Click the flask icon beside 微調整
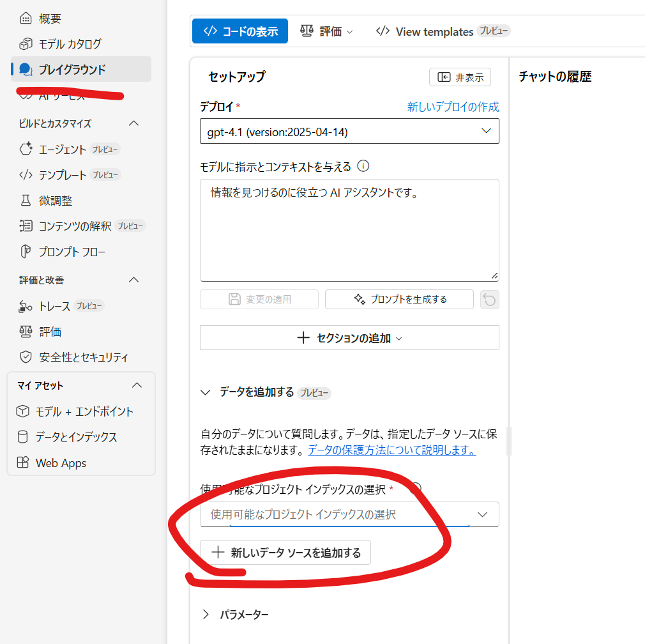The height and width of the screenshot is (644, 645). 26,201
